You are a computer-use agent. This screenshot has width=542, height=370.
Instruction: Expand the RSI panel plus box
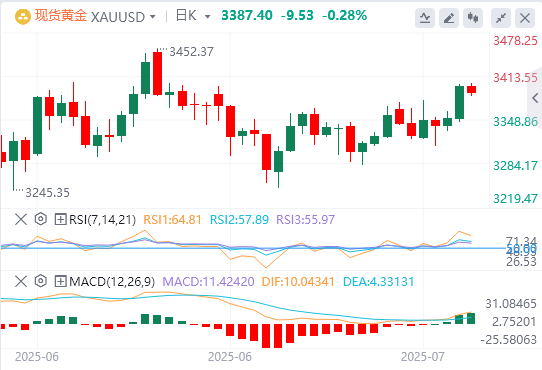tap(60, 219)
